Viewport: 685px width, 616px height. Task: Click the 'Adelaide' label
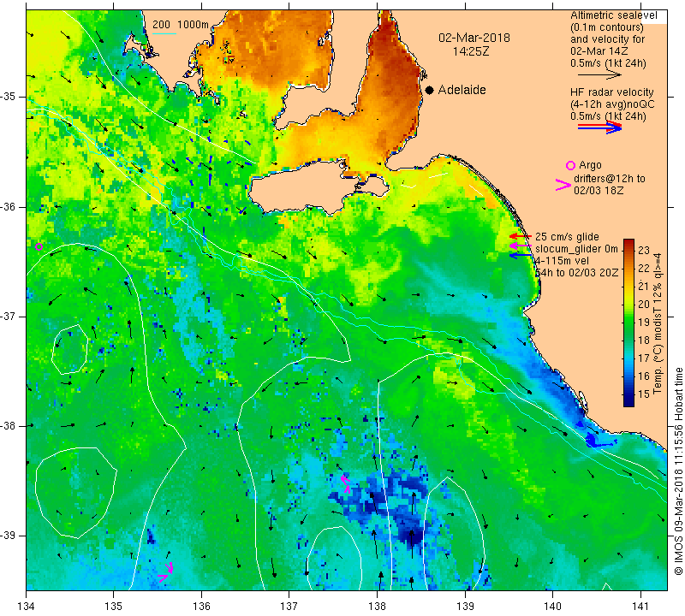coord(462,90)
